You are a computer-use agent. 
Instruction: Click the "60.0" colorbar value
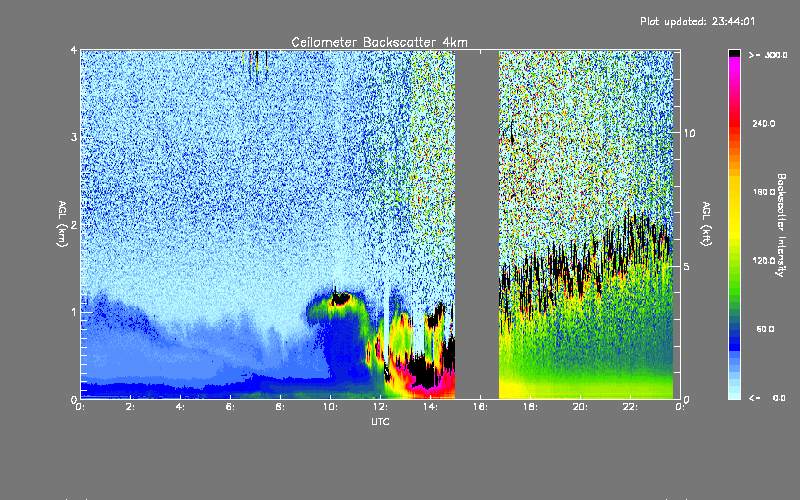pyautogui.click(x=765, y=329)
